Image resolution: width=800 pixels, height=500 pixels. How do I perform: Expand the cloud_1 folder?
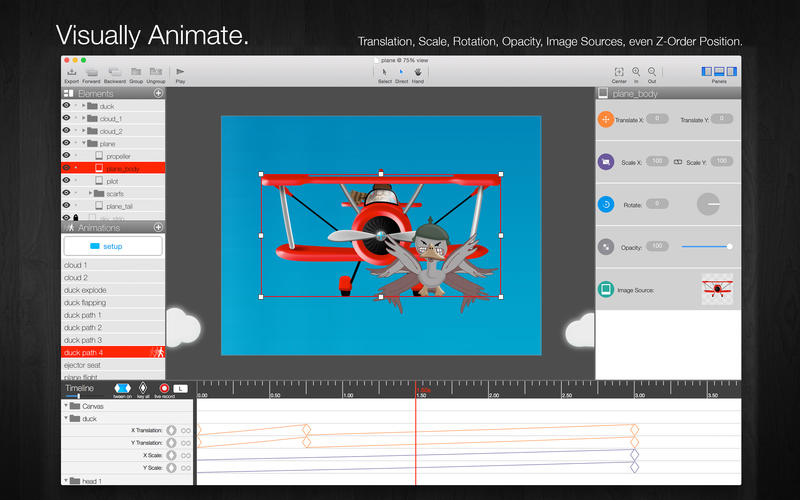(x=84, y=118)
